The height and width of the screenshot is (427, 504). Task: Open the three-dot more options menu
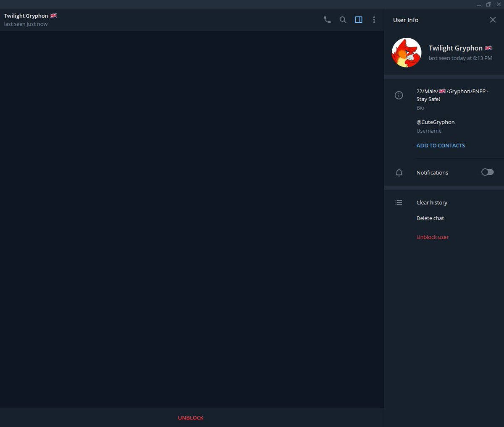374,20
